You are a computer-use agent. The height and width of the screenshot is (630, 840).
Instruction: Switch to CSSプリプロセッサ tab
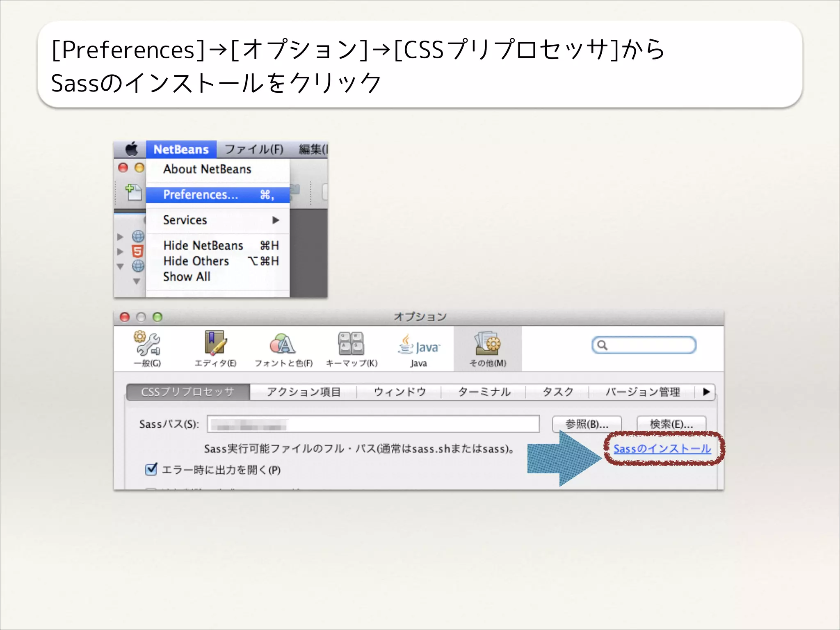pyautogui.click(x=188, y=392)
